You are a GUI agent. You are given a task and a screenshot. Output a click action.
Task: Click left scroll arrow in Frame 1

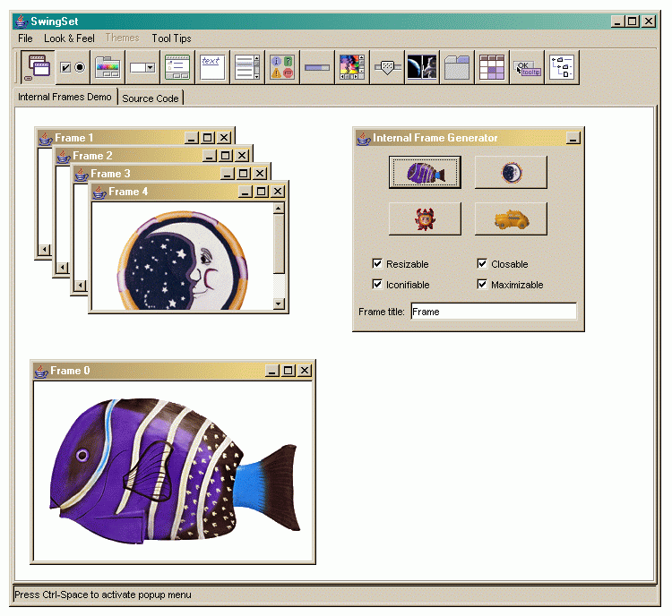[x=44, y=249]
